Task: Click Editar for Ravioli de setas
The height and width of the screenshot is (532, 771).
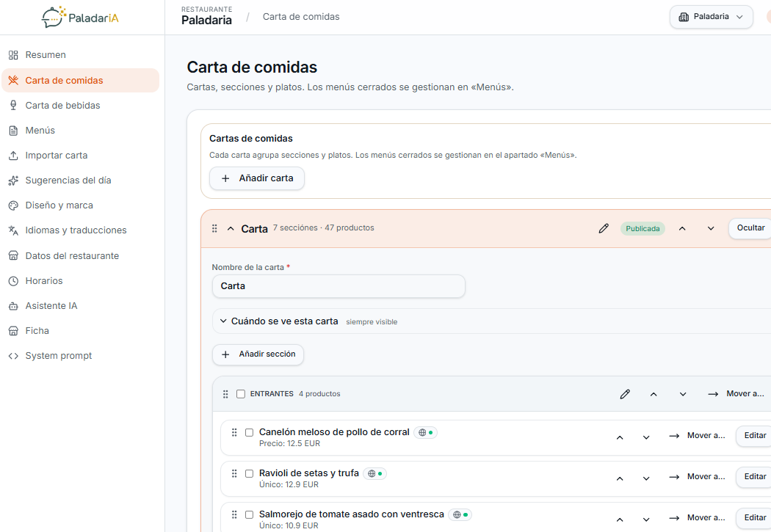Action: 755,477
